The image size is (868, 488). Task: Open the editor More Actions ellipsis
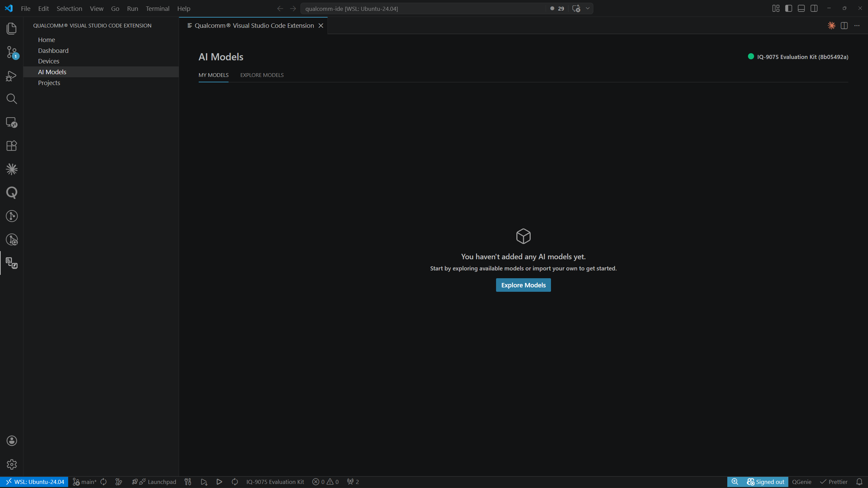(x=857, y=25)
